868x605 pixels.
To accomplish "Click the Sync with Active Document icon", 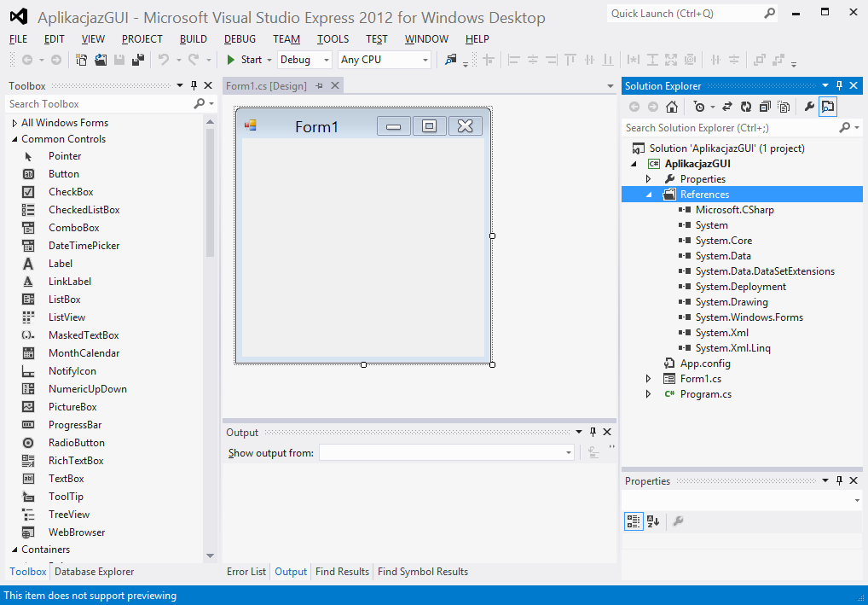I will (727, 107).
